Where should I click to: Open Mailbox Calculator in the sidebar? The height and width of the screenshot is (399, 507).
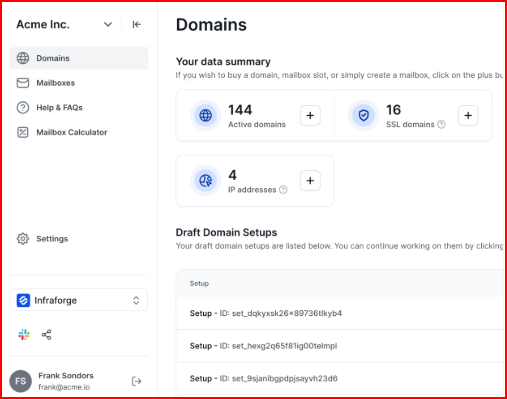(79, 132)
